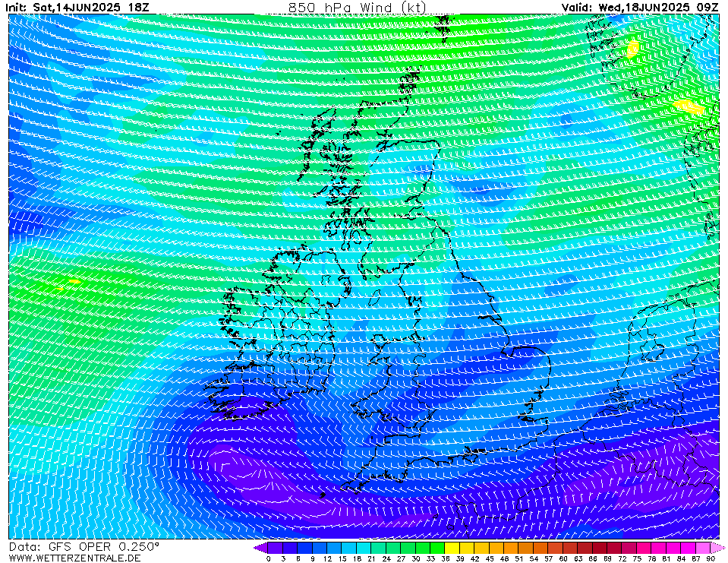This screenshot has width=728, height=563.
Task: Click the '12' label on the color scale
Action: coord(327,558)
